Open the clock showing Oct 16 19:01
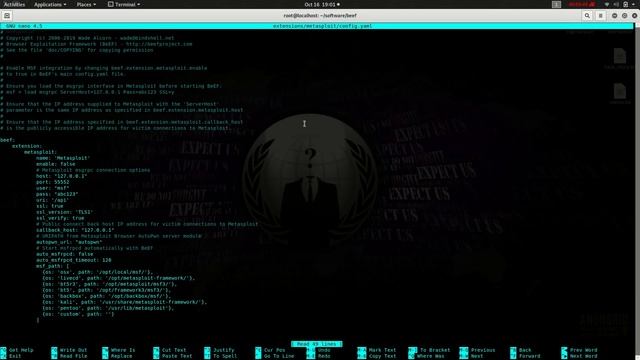The width and height of the screenshot is (640, 360). click(322, 4)
